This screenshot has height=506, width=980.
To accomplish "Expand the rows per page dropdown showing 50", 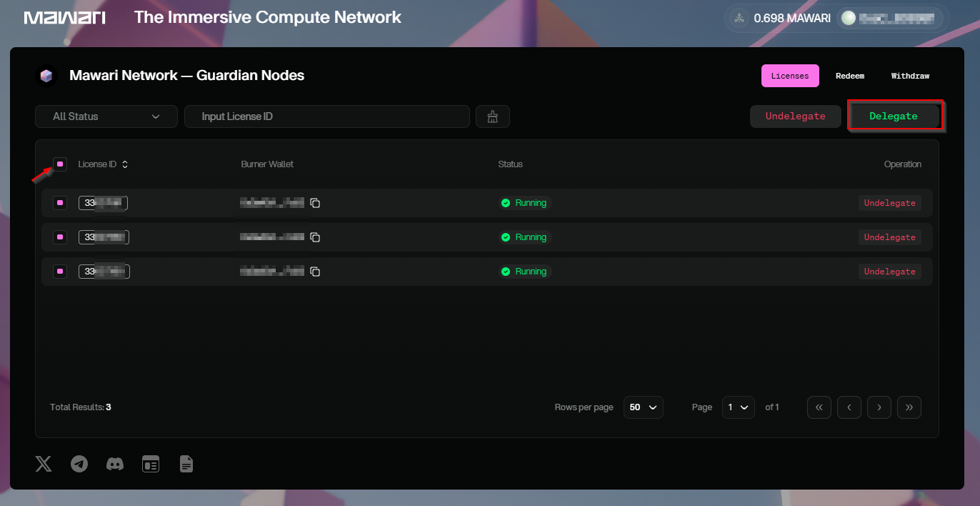I will [x=643, y=407].
